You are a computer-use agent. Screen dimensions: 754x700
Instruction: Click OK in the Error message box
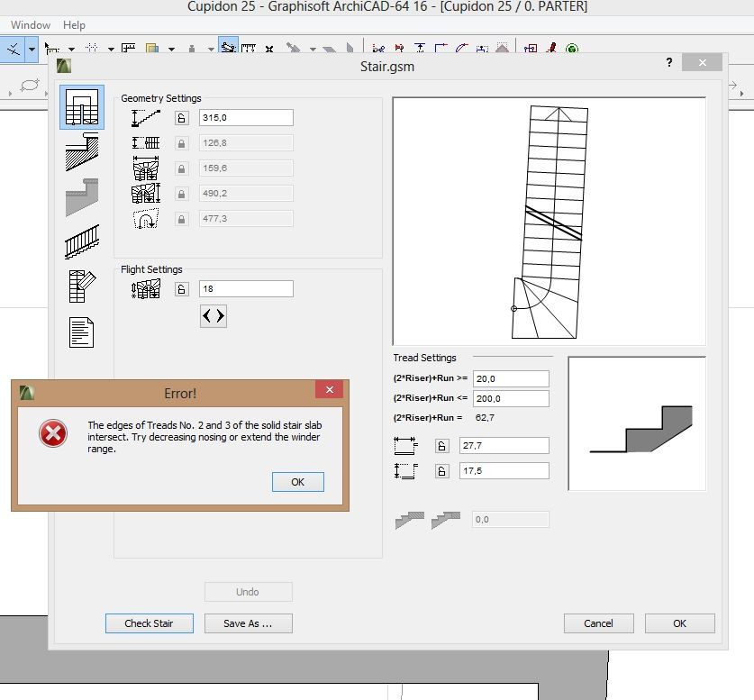pos(297,482)
